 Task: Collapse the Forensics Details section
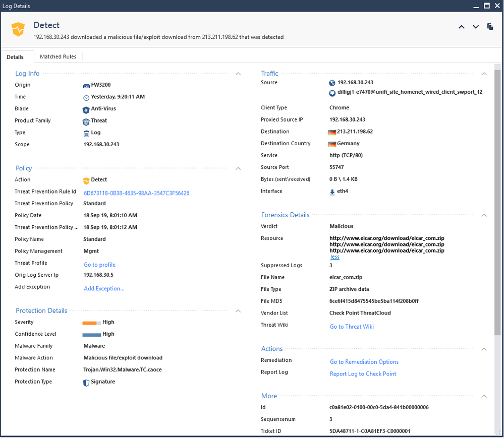pos(484,215)
